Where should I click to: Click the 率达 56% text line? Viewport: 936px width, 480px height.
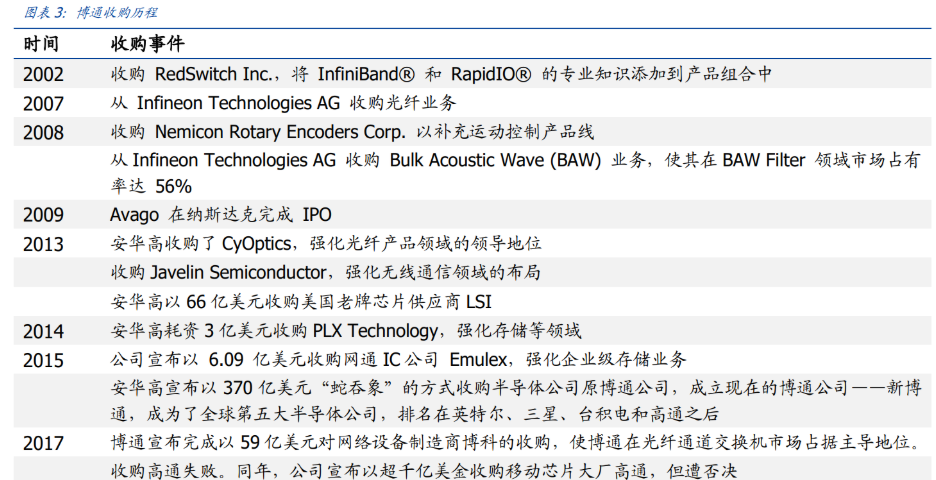click(151, 186)
